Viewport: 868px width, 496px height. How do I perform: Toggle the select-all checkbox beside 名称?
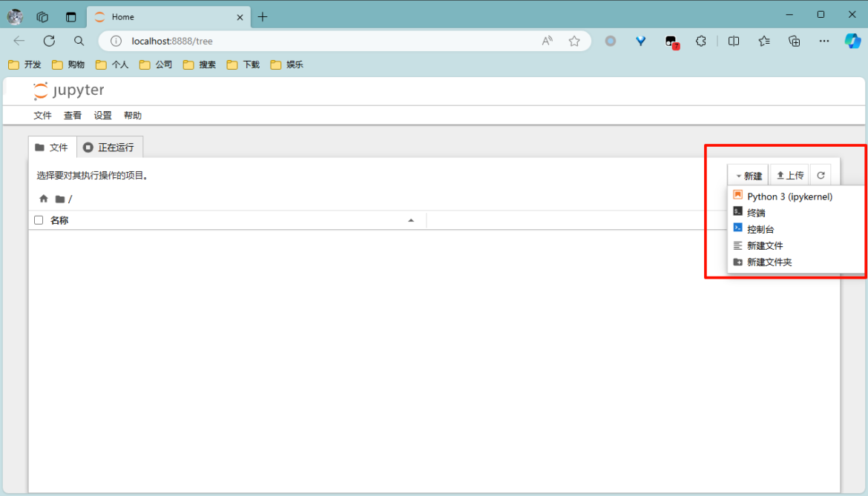(x=38, y=219)
